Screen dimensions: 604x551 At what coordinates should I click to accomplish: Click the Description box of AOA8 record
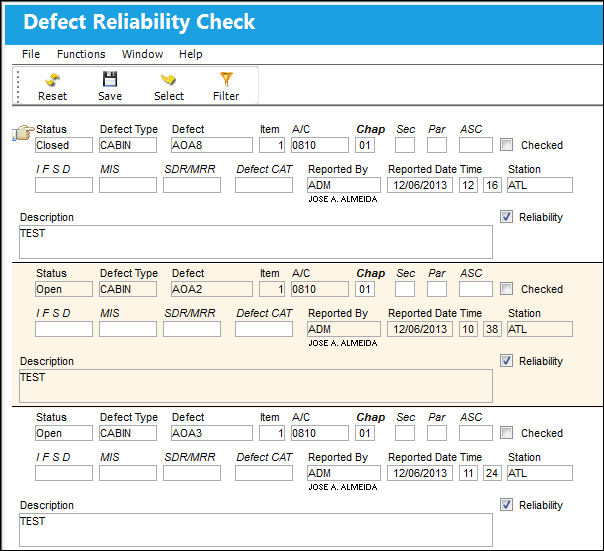256,242
